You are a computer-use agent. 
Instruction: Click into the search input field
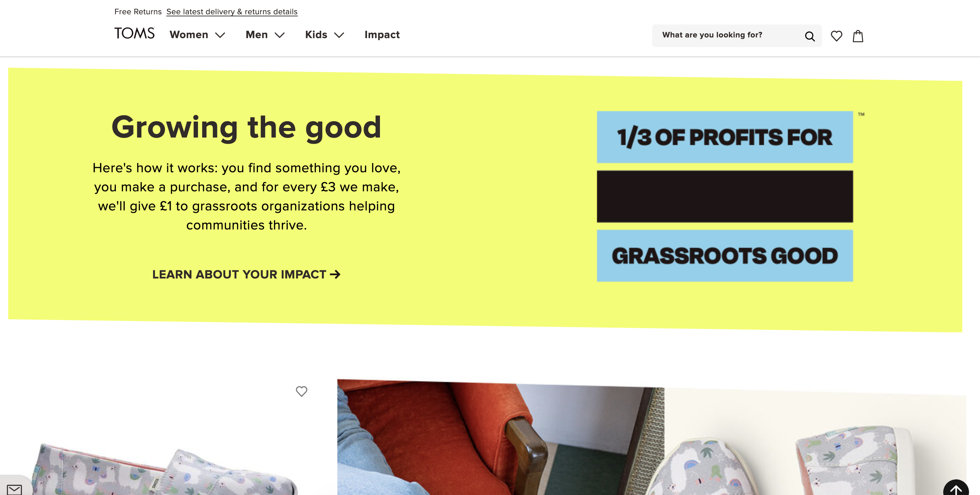coord(730,35)
